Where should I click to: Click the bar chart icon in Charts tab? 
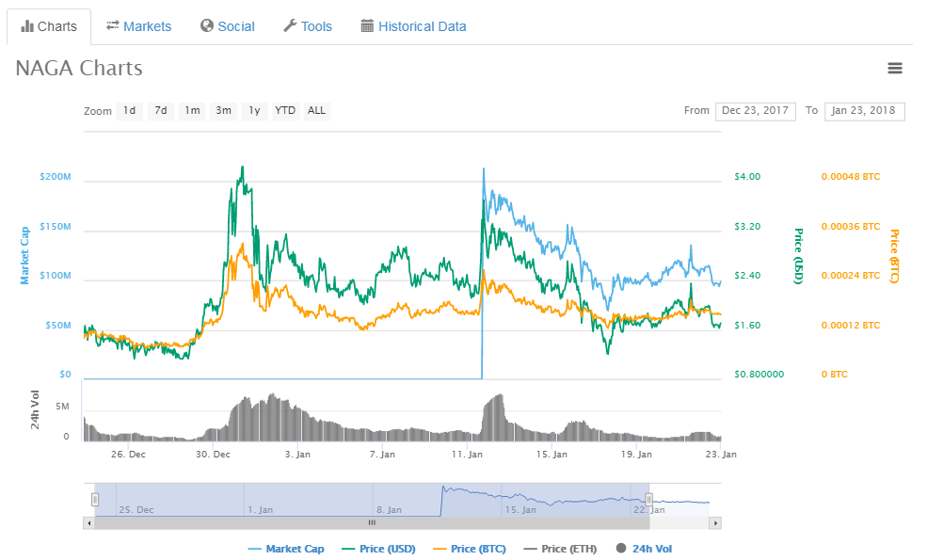[27, 26]
